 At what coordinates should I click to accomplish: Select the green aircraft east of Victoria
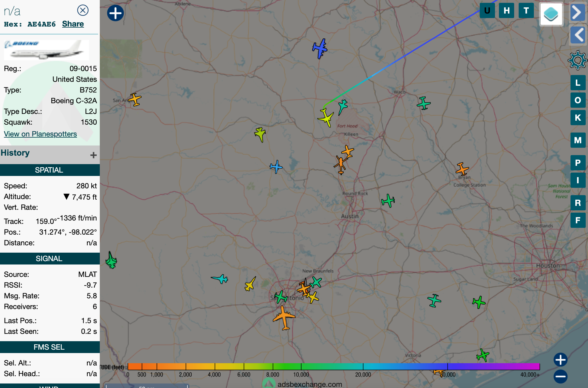(483, 355)
